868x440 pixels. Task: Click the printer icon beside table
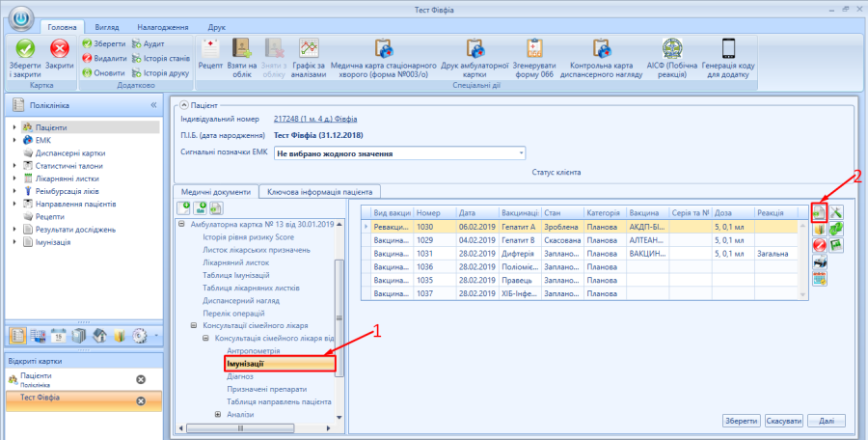[x=820, y=262]
